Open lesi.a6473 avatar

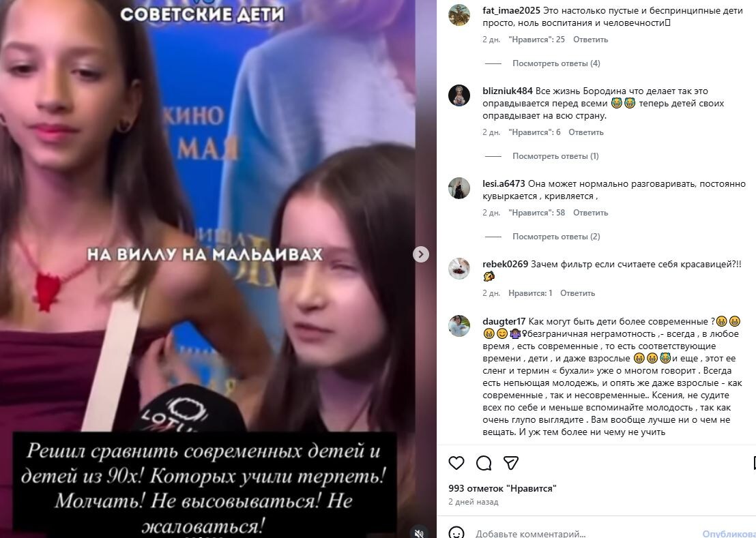point(459,188)
